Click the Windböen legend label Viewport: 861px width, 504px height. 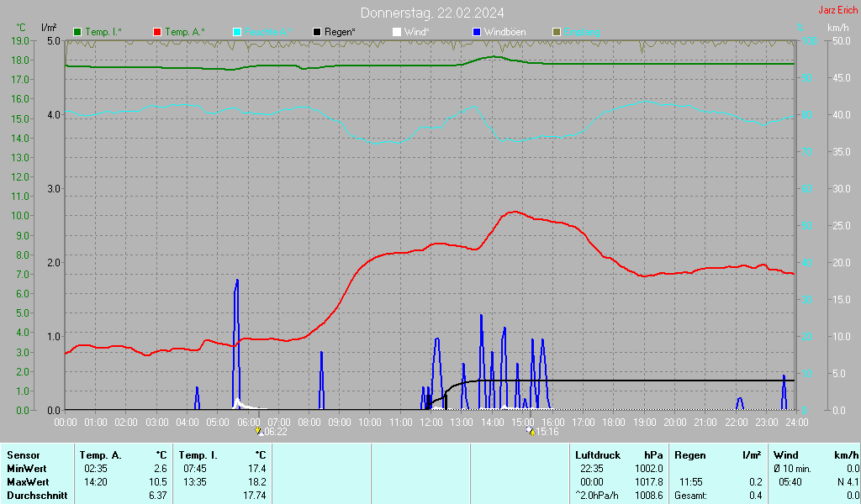(x=504, y=32)
